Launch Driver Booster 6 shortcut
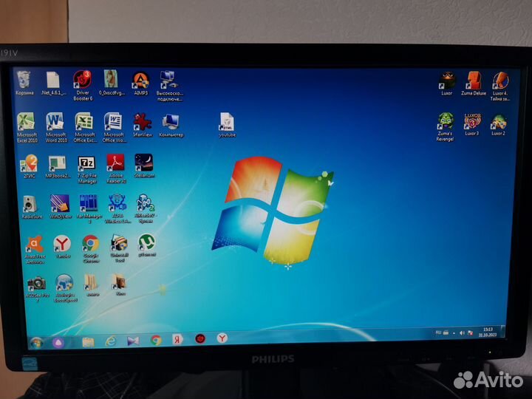The height and width of the screenshot is (399, 532). point(83,86)
